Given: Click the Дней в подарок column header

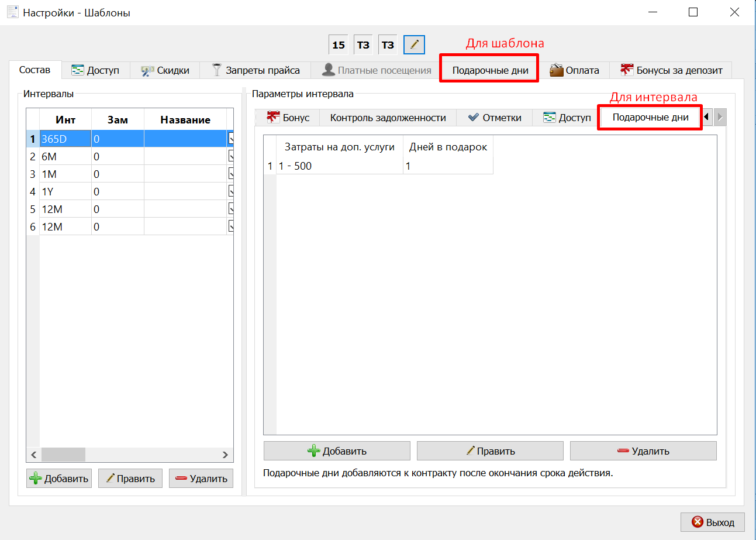Looking at the screenshot, I should pyautogui.click(x=448, y=147).
